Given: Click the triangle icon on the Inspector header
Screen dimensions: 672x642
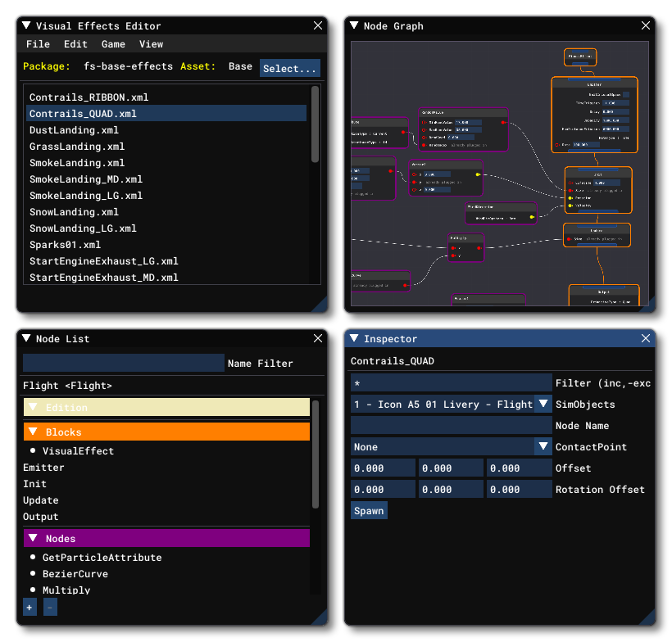Looking at the screenshot, I should (355, 338).
